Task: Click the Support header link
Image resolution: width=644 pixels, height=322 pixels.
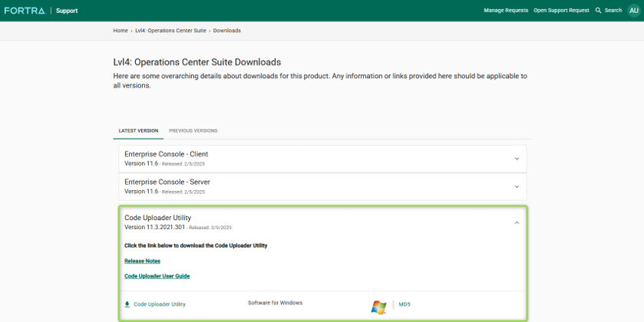Action: pyautogui.click(x=67, y=11)
